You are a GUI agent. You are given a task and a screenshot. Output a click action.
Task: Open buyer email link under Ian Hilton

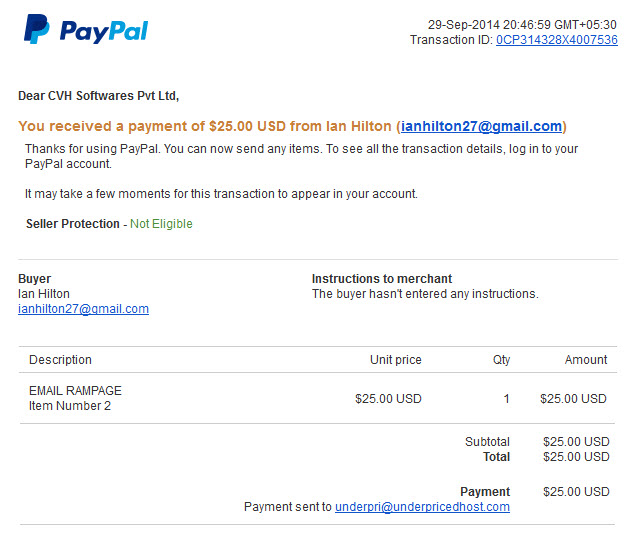click(83, 309)
